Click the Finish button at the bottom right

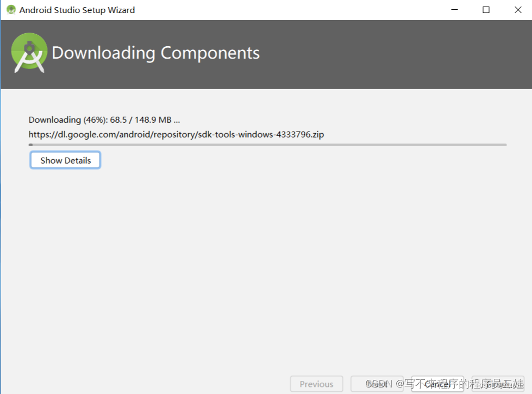point(498,384)
